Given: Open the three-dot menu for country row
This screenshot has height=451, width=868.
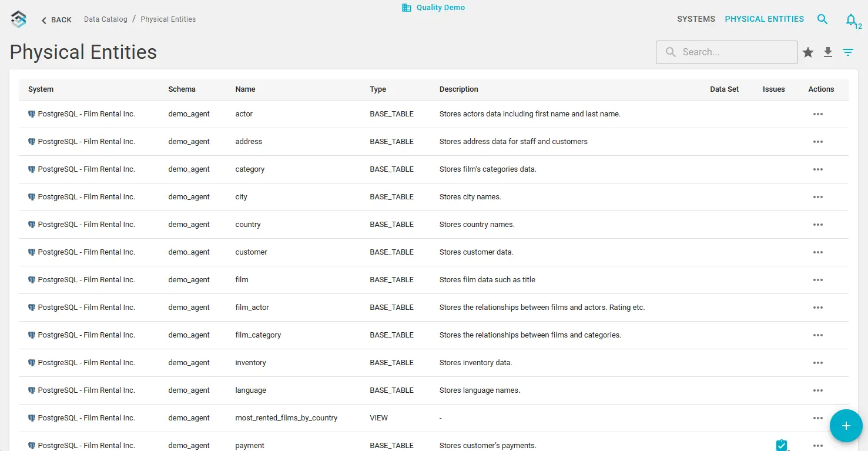Looking at the screenshot, I should pyautogui.click(x=817, y=225).
